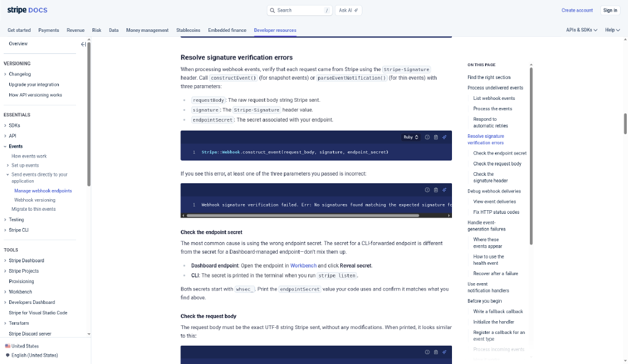Screen dimensions: 628x364
Task: Open Stripe for Visual Studio Code page
Action: (x=38, y=313)
